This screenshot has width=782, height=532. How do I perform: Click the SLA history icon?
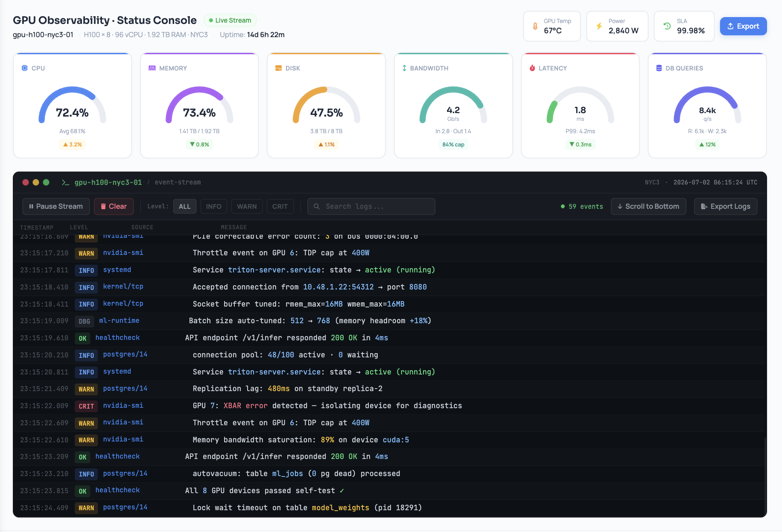[x=667, y=26]
